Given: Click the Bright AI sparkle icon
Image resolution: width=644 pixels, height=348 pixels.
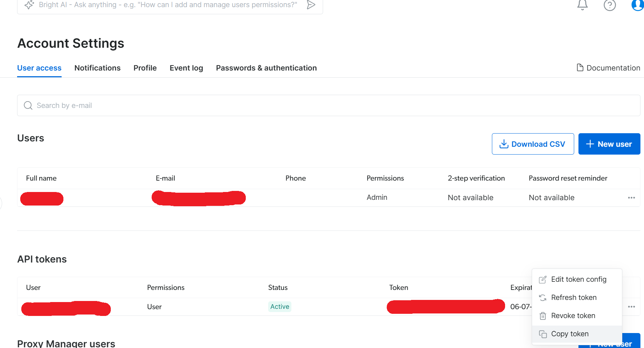Looking at the screenshot, I should 29,5.
